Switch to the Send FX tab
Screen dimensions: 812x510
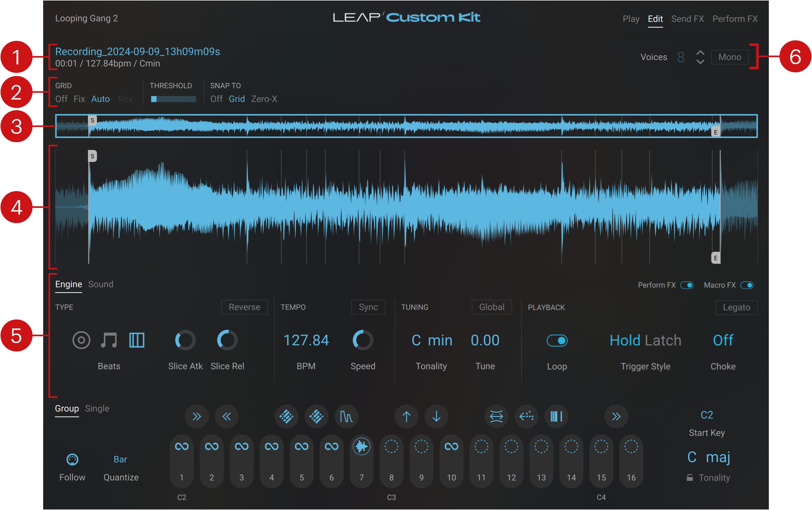[x=688, y=19]
